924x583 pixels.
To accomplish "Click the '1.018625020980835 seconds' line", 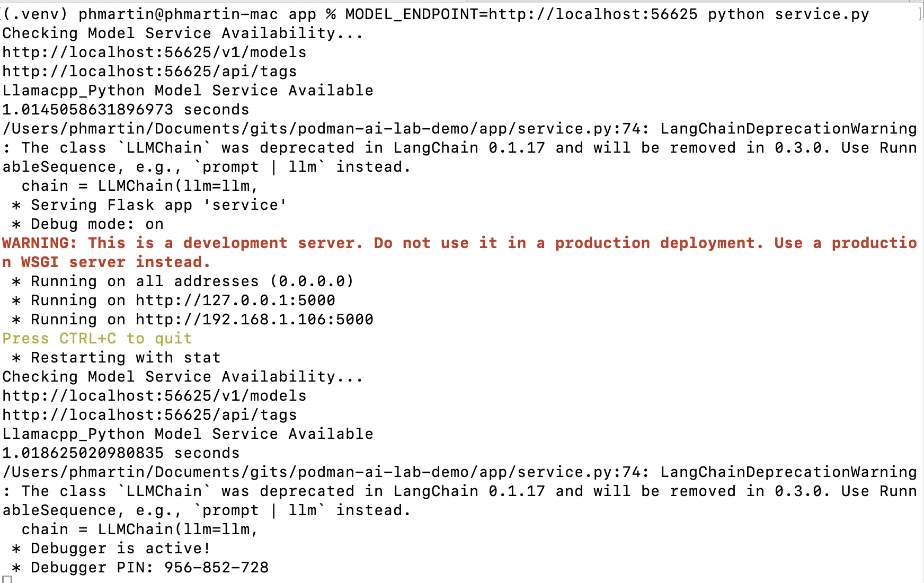I will [x=121, y=453].
